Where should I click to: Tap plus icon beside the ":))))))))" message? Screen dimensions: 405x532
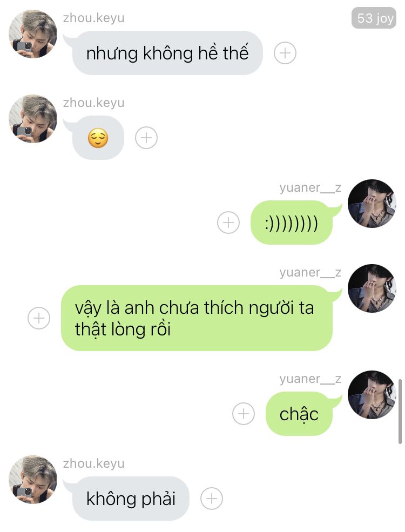coord(228,223)
